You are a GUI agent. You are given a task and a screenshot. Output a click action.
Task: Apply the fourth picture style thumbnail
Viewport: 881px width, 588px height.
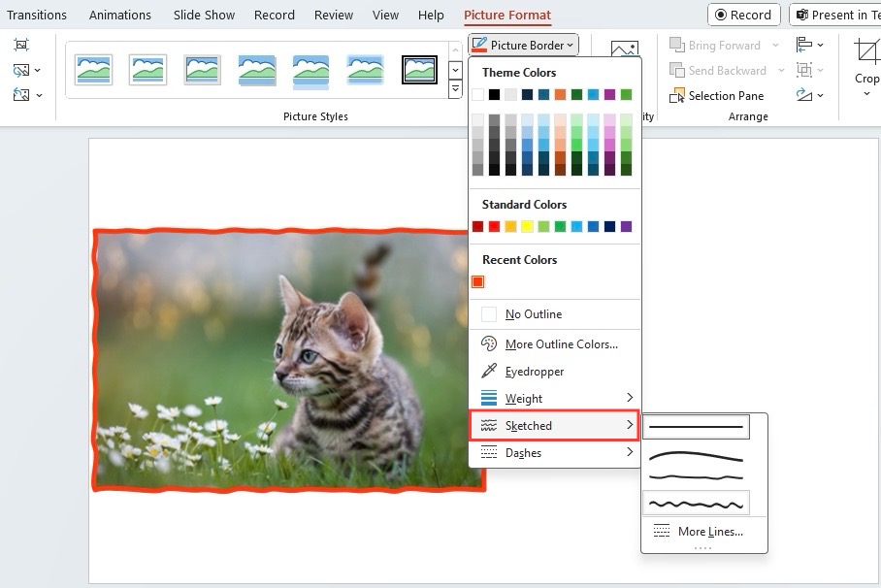tap(257, 70)
